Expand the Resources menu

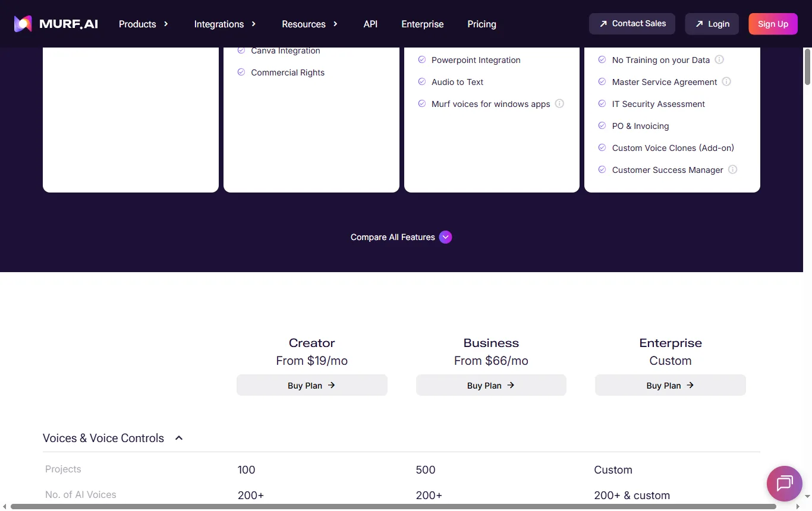[310, 24]
